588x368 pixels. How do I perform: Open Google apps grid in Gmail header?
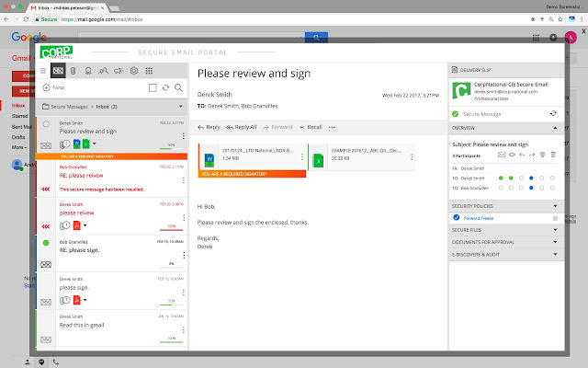point(536,37)
